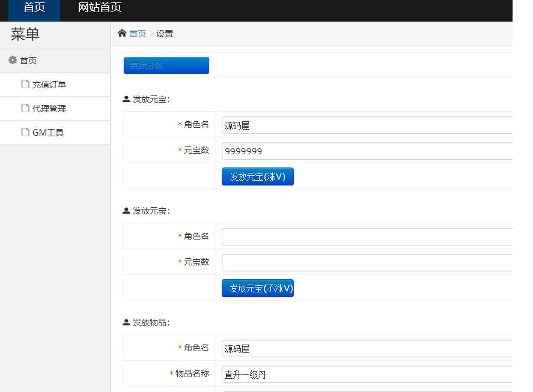Open GM工具 sidebar entry
The image size is (533, 392).
tap(48, 133)
